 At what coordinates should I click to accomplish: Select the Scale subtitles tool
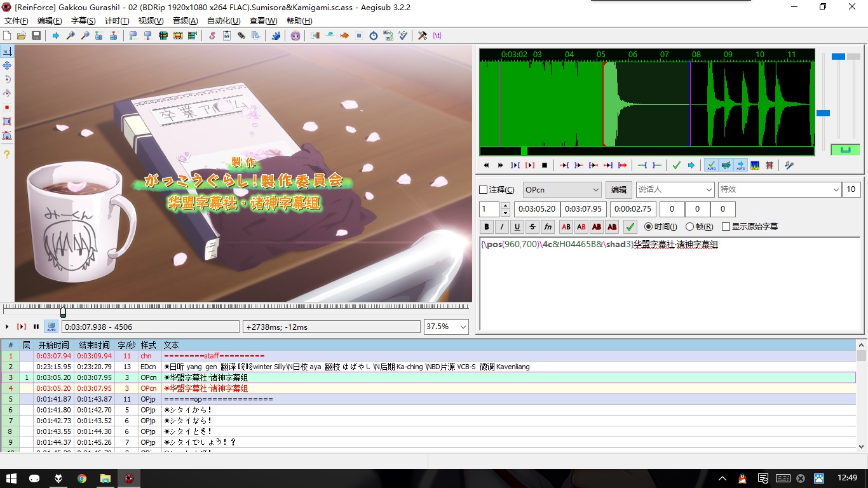[7, 107]
